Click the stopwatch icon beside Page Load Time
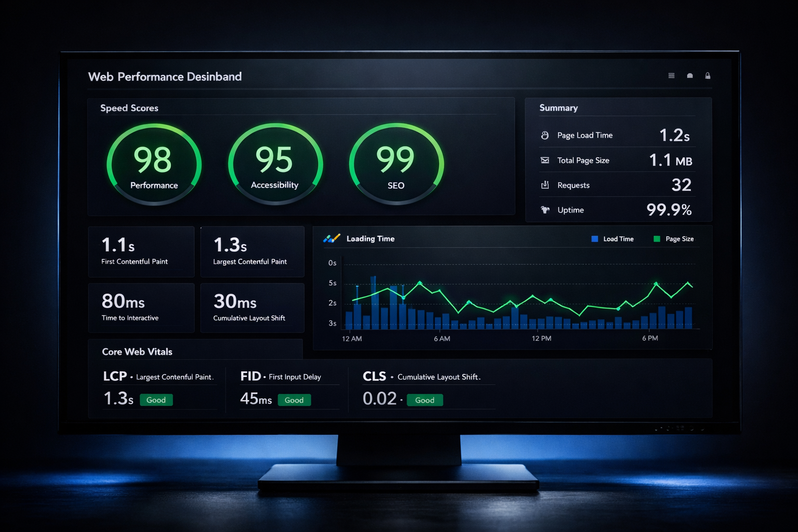798x532 pixels. 544,135
